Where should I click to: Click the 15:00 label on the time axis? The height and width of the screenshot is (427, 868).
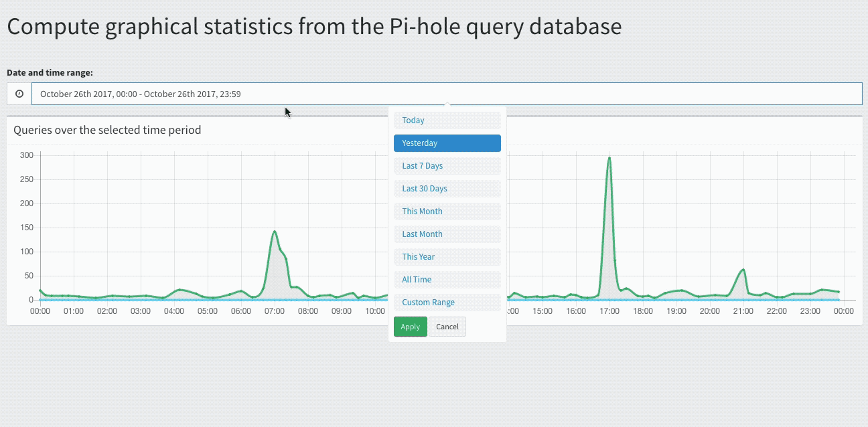coord(542,311)
